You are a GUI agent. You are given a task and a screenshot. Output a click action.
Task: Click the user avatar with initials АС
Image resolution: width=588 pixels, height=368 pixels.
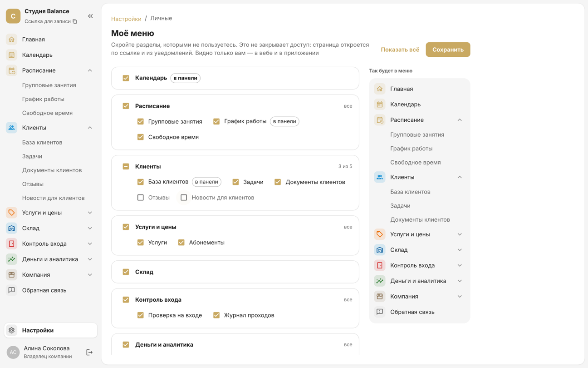tap(13, 352)
